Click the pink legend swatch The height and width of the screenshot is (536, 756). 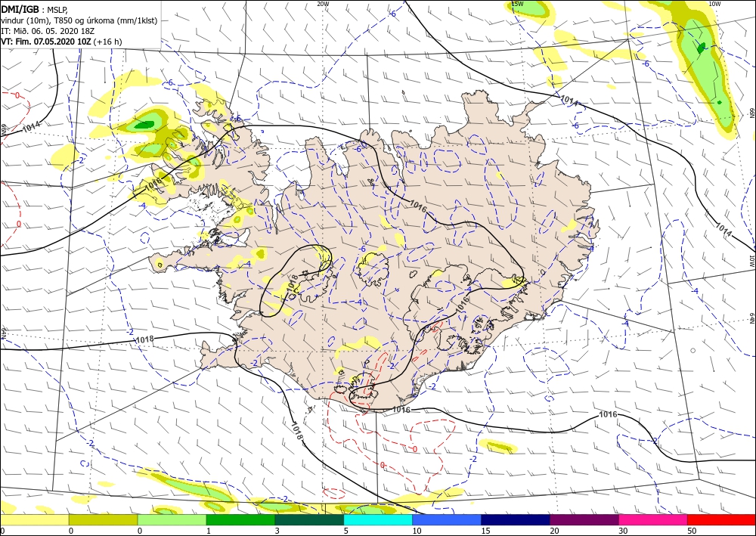(653, 519)
